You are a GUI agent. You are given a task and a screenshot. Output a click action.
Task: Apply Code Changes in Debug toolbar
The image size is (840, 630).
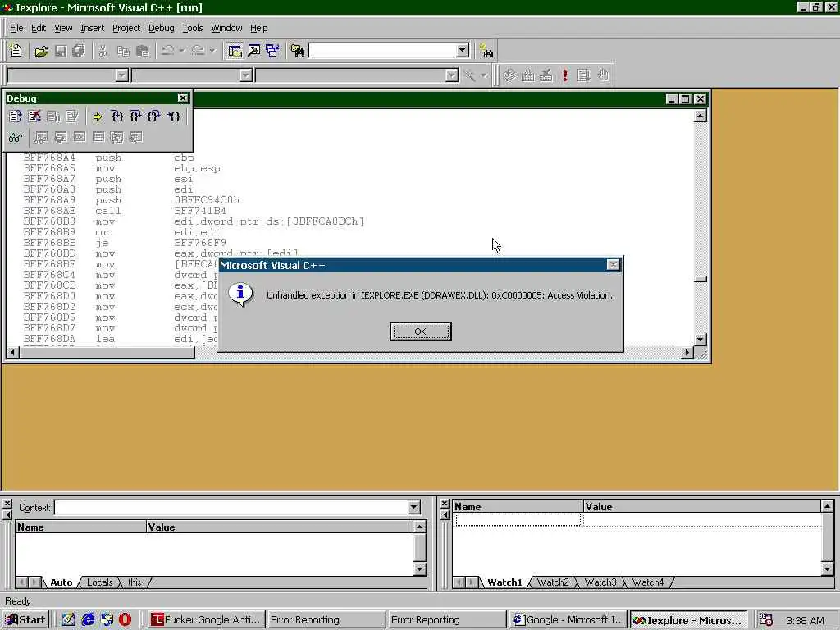point(72,116)
